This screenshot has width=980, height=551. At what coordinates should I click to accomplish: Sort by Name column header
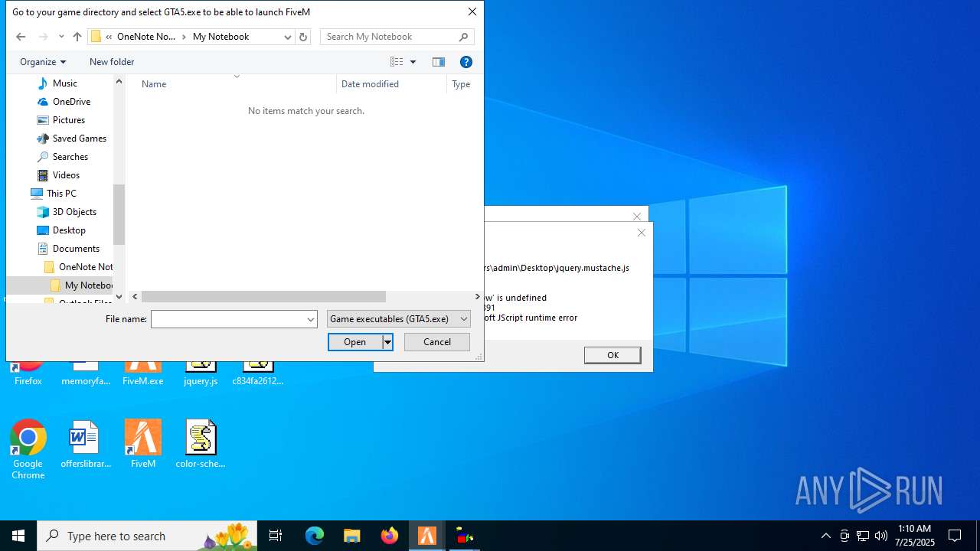coord(154,84)
